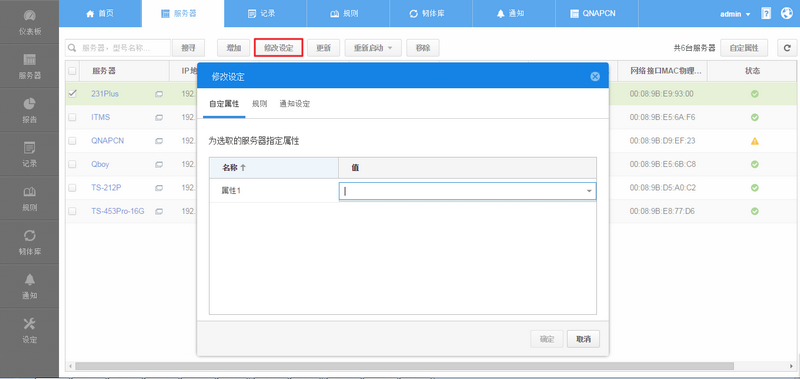Check the Qboy row checkbox
Viewport: 800px width, 379px height.
click(72, 164)
